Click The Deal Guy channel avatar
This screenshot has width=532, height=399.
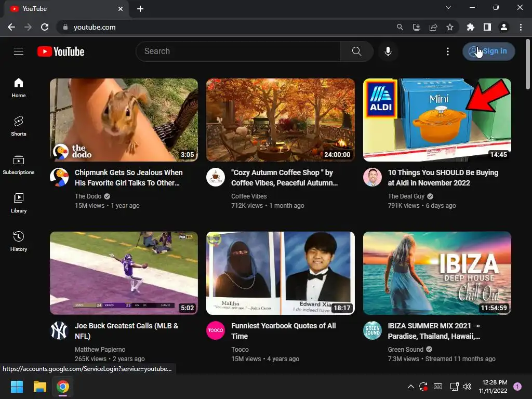(x=372, y=177)
